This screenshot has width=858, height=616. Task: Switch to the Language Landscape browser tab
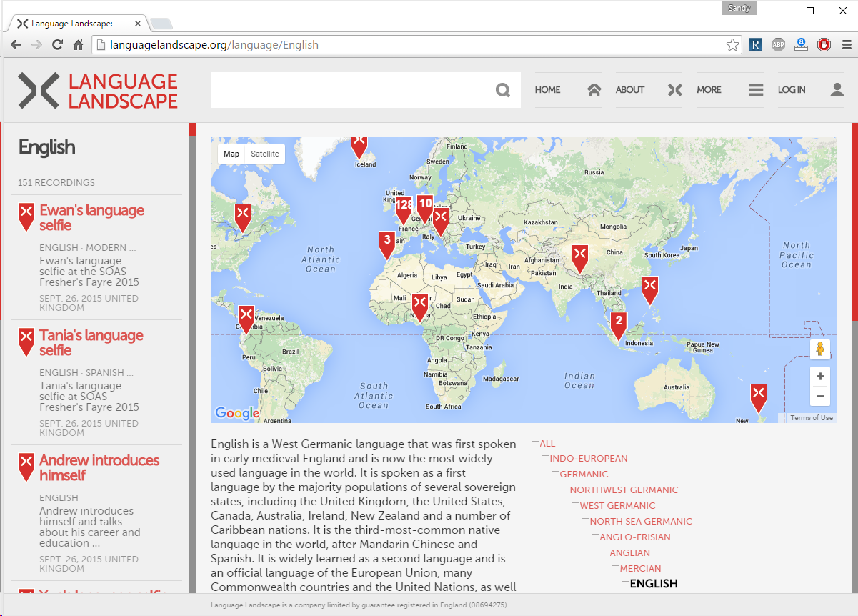77,23
